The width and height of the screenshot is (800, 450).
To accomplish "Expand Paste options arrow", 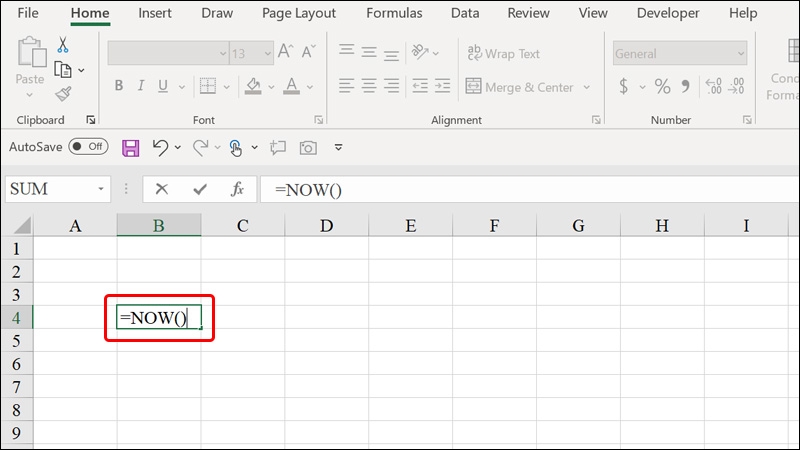I will (x=29, y=95).
